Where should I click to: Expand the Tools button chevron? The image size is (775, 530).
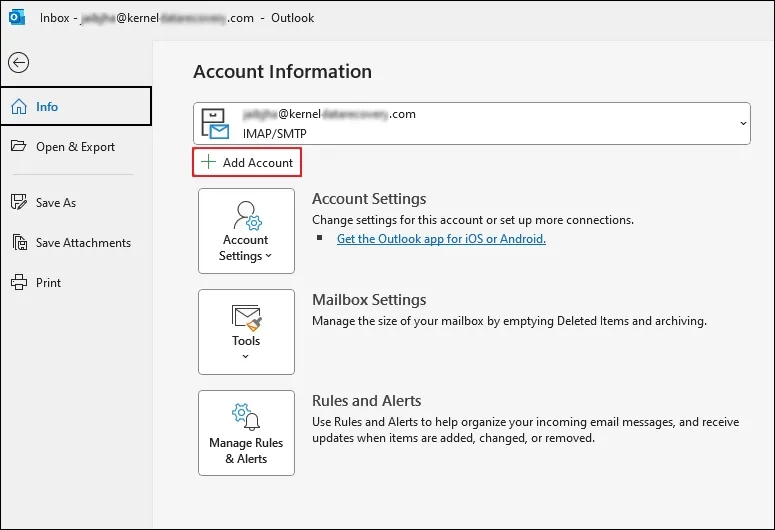pyautogui.click(x=246, y=356)
